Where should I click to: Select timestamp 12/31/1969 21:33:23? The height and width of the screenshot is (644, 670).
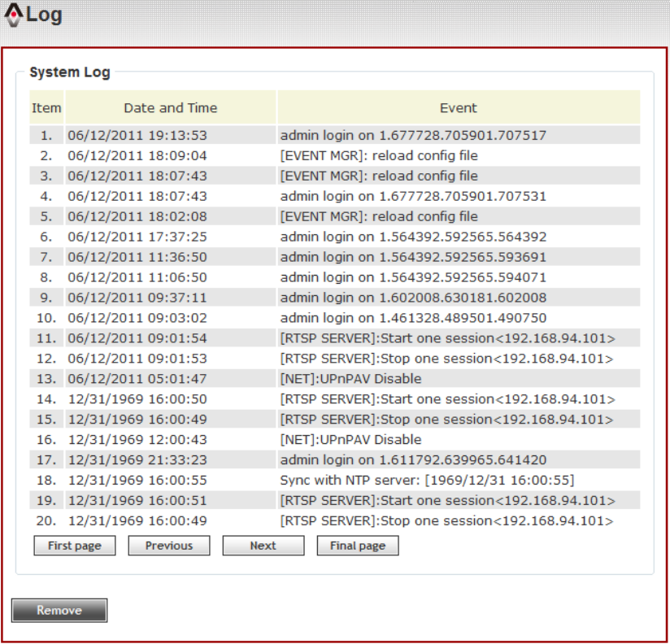point(137,460)
